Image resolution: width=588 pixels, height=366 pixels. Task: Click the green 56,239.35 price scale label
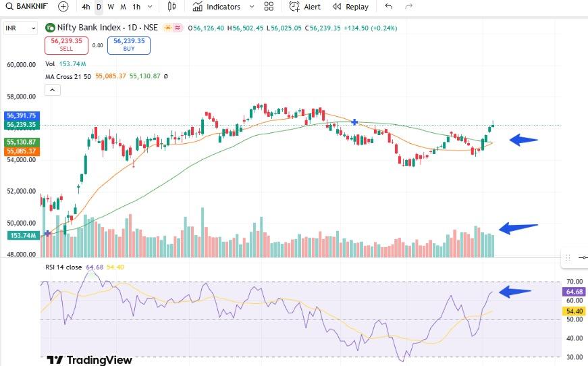pyautogui.click(x=22, y=125)
